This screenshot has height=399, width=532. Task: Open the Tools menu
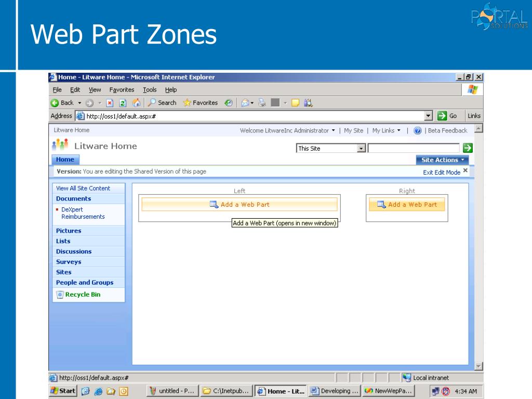tap(150, 90)
